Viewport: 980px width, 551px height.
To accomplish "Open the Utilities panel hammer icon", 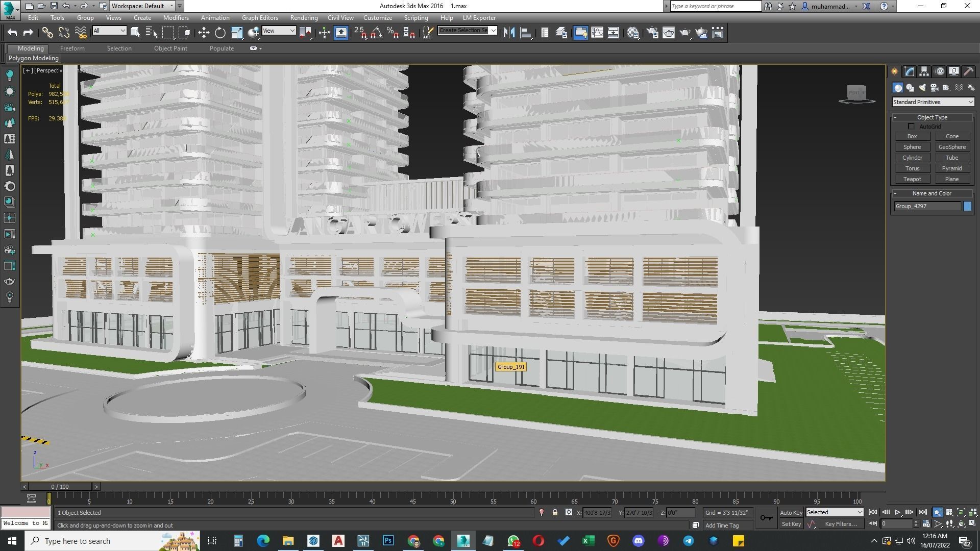I will [x=968, y=71].
